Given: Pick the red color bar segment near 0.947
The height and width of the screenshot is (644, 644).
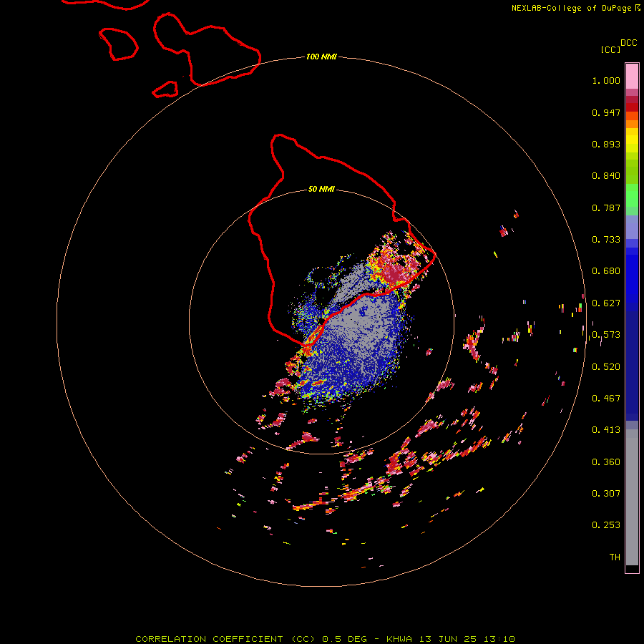Looking at the screenshot, I should 632,107.
